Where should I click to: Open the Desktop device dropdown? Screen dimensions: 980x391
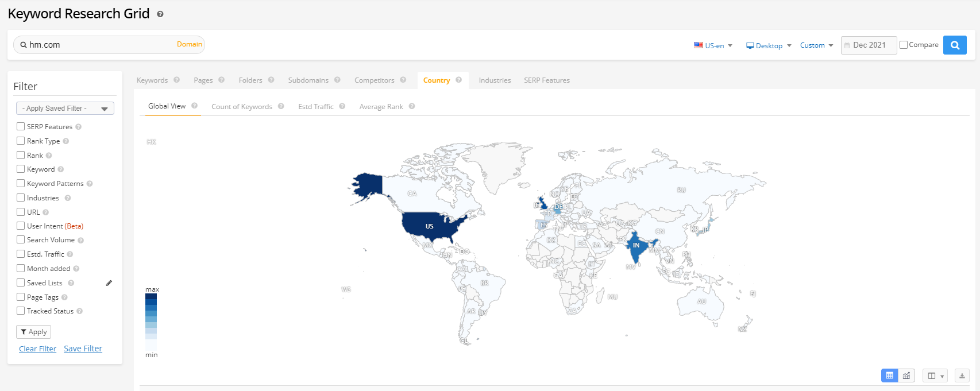(x=769, y=45)
